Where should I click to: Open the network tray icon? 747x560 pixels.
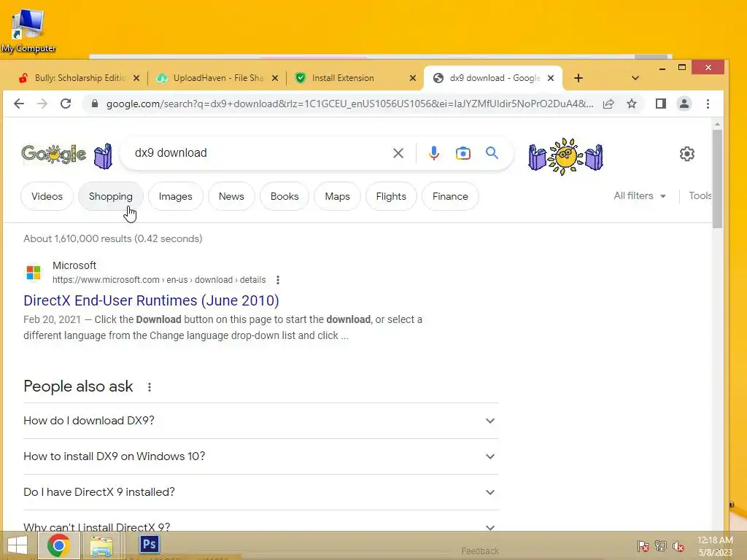click(x=660, y=546)
